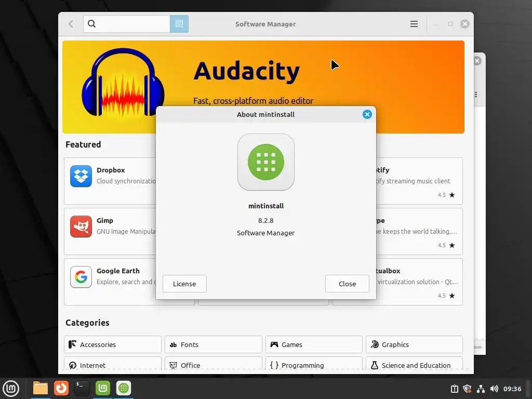Open the streaming music client card
This screenshot has height=399, width=532.
click(x=419, y=181)
